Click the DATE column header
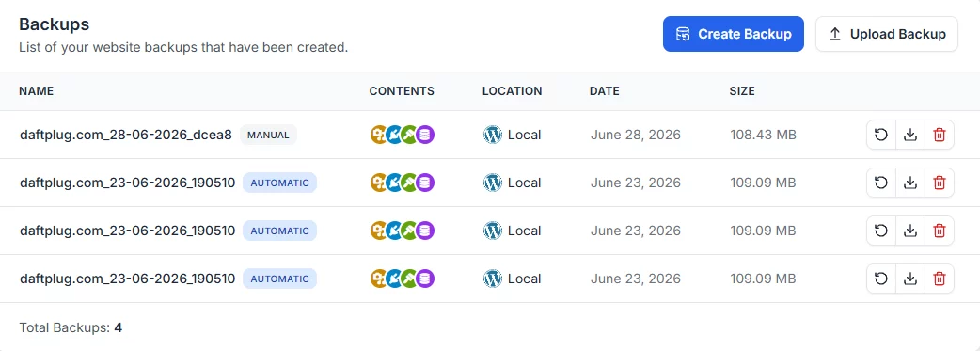Screen dimensions: 980x351 605,91
